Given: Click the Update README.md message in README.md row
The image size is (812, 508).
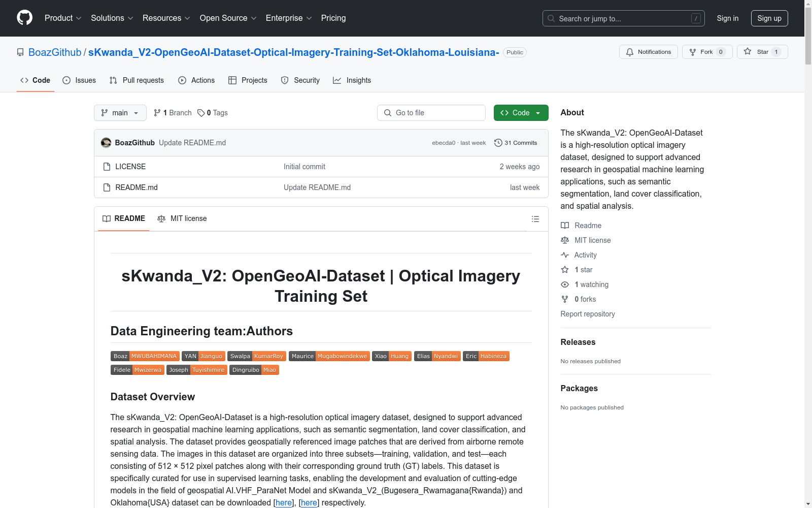Looking at the screenshot, I should tap(317, 187).
